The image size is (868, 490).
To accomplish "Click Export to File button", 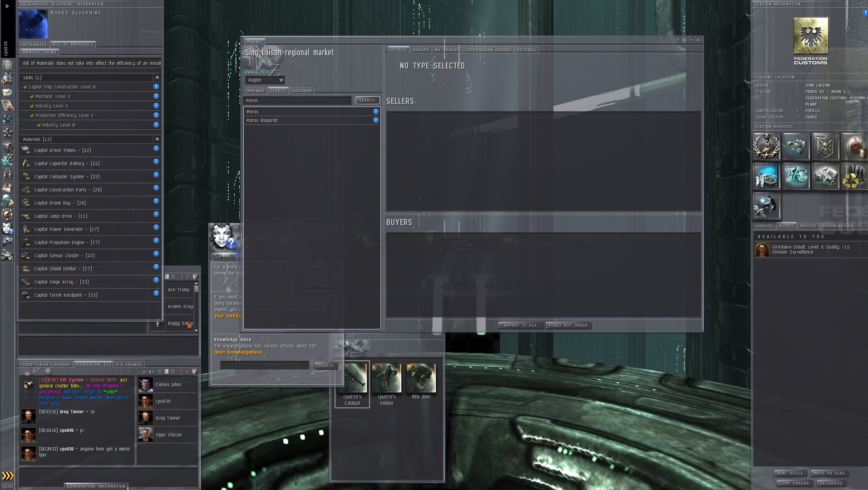I will click(521, 325).
